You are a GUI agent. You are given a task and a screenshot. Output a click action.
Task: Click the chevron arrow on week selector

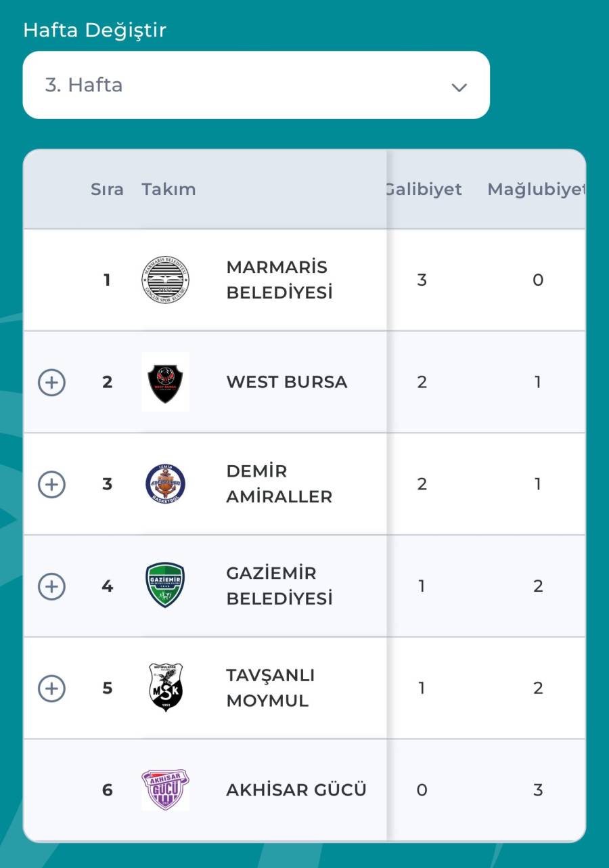[459, 87]
